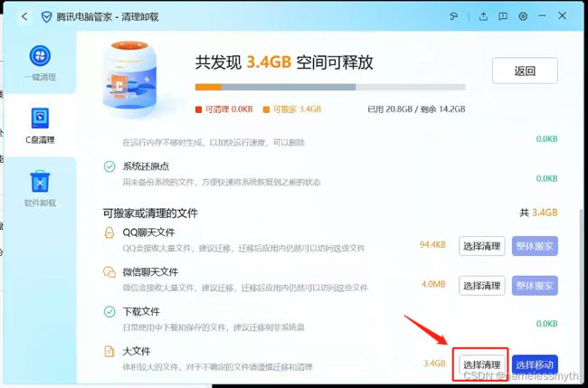Close the Tencent PC Manager window

click(562, 15)
